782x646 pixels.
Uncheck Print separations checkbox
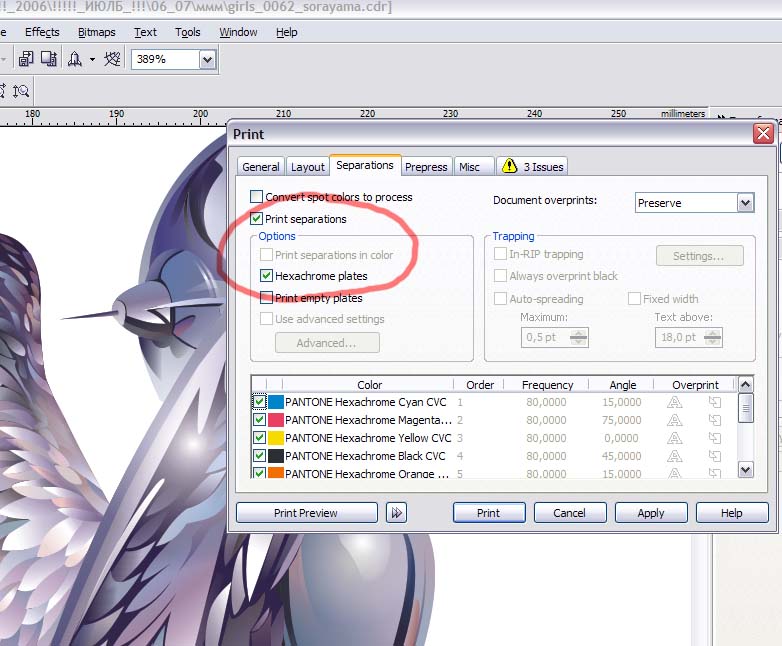tap(256, 218)
